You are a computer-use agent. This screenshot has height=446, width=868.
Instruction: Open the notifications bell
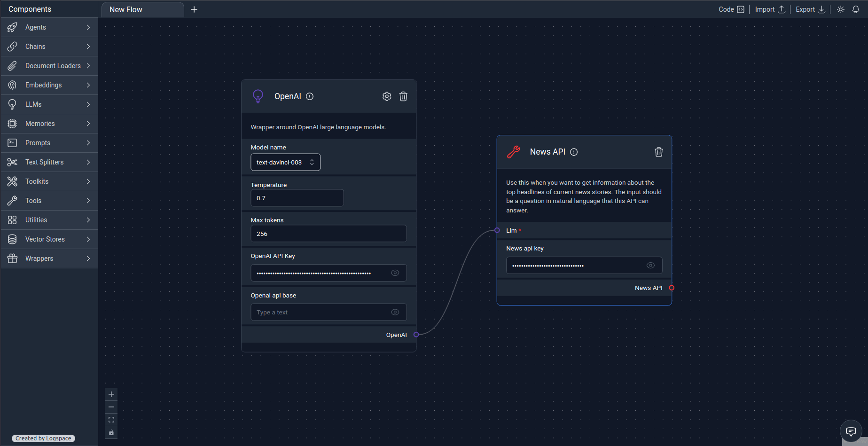pyautogui.click(x=856, y=9)
